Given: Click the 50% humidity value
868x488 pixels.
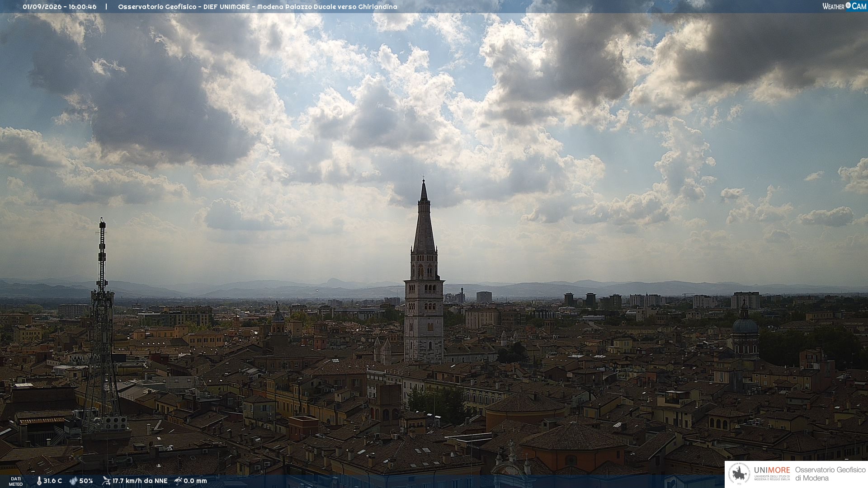Looking at the screenshot, I should [86, 481].
